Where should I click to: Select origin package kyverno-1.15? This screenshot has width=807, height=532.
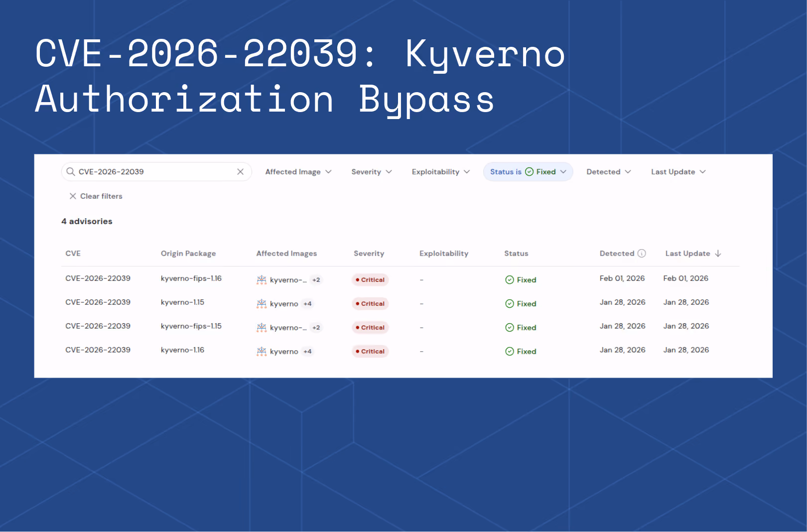tap(182, 302)
